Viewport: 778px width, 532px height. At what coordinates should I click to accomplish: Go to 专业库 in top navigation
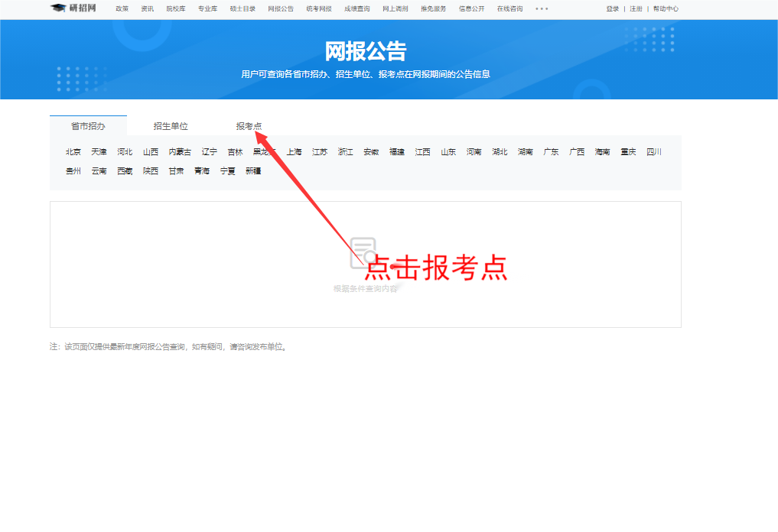coord(207,9)
